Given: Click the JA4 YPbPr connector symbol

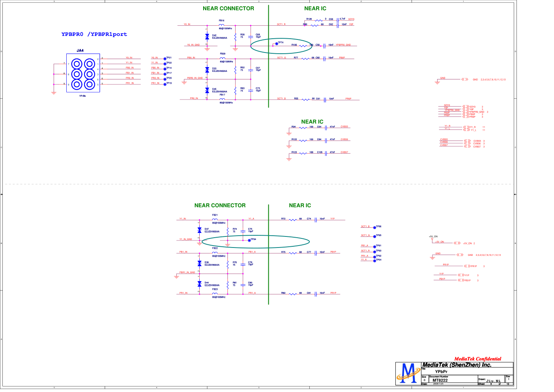Looking at the screenshot, I should pos(83,74).
